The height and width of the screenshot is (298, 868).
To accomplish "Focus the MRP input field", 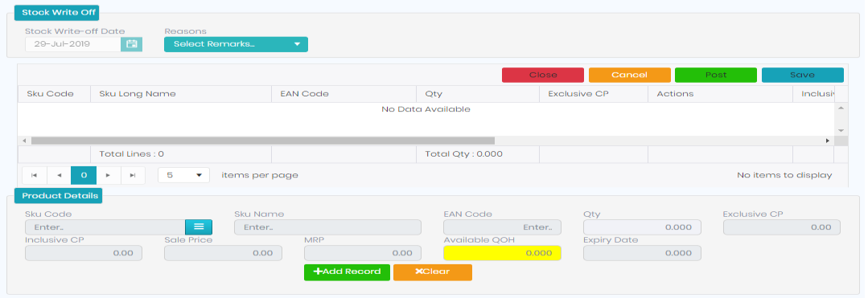I will [363, 253].
